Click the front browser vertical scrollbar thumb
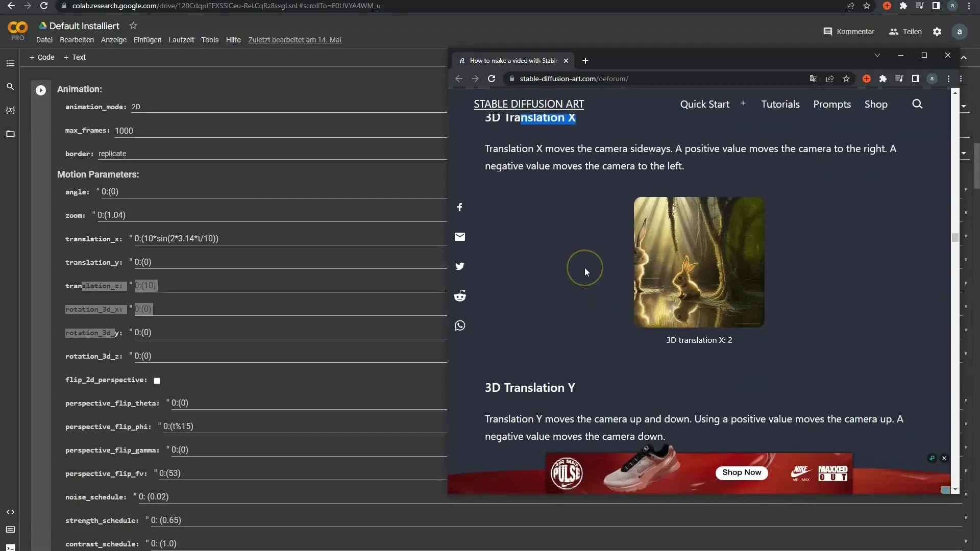The height and width of the screenshot is (551, 980). pyautogui.click(x=955, y=238)
